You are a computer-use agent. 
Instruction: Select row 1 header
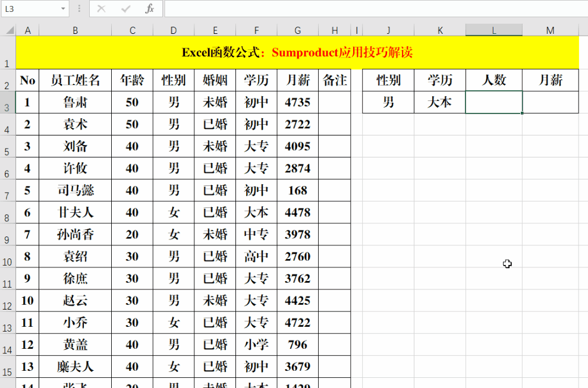click(8, 52)
